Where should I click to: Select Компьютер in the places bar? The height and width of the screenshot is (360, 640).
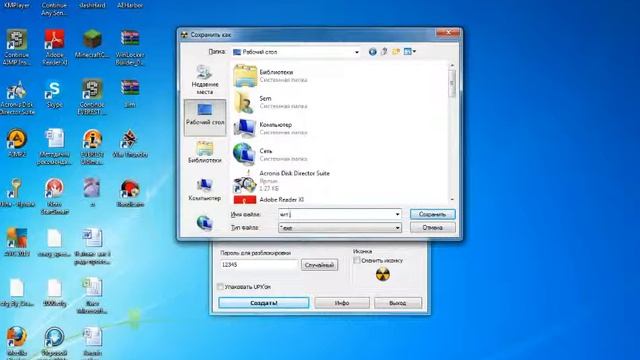tap(205, 190)
